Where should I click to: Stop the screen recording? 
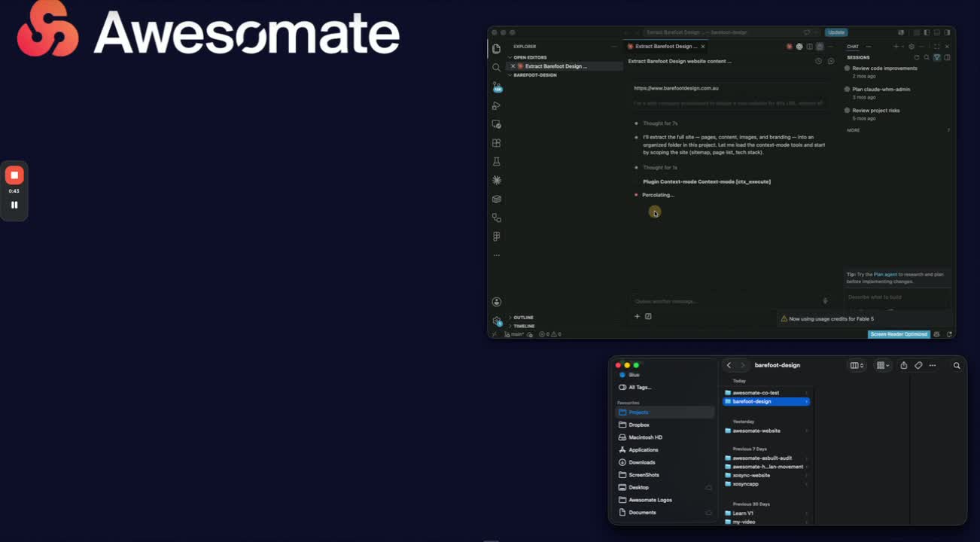tap(14, 175)
